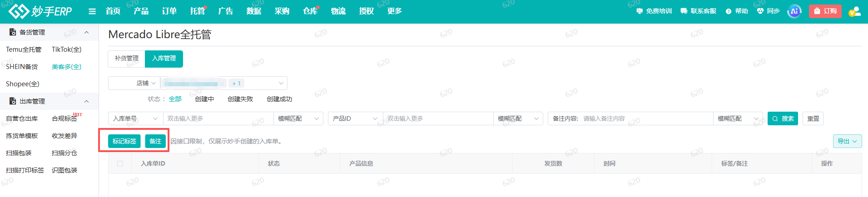The height and width of the screenshot is (197, 868).
Task: Open 合规标签 in sidebar
Action: pos(64,118)
